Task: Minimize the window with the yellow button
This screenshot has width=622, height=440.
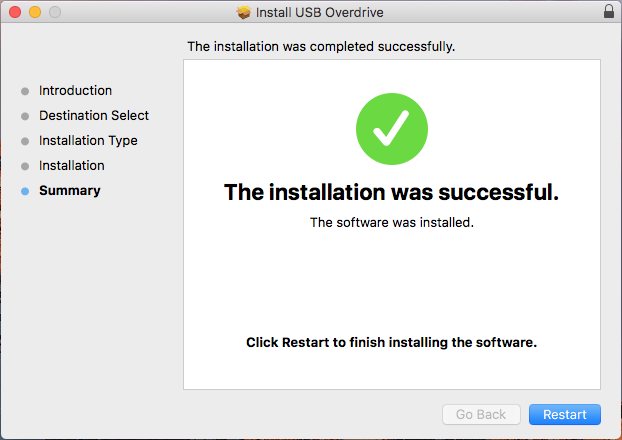Action: click(34, 12)
